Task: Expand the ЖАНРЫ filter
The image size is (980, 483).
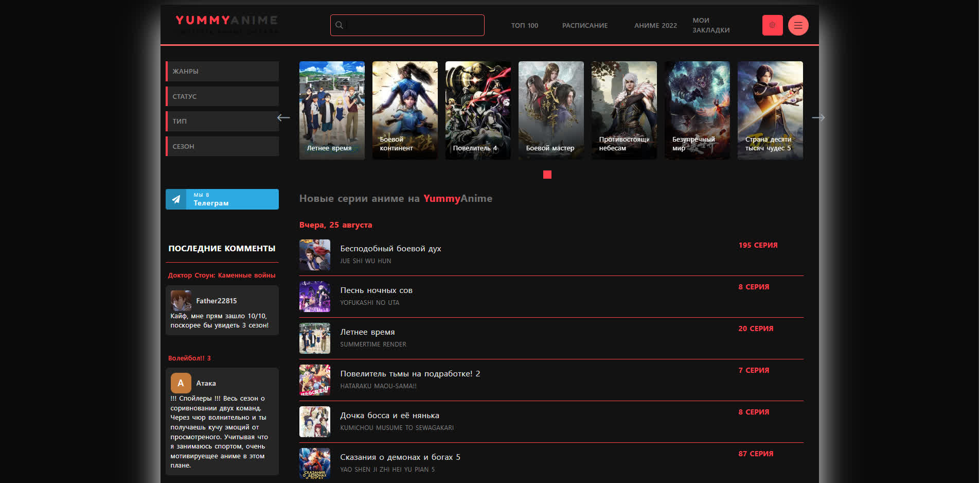Action: tap(222, 71)
